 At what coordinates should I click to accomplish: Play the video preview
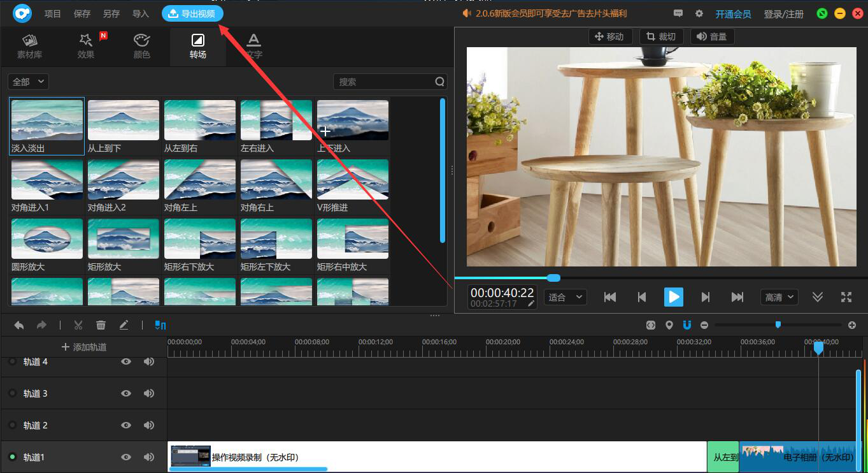[673, 297]
